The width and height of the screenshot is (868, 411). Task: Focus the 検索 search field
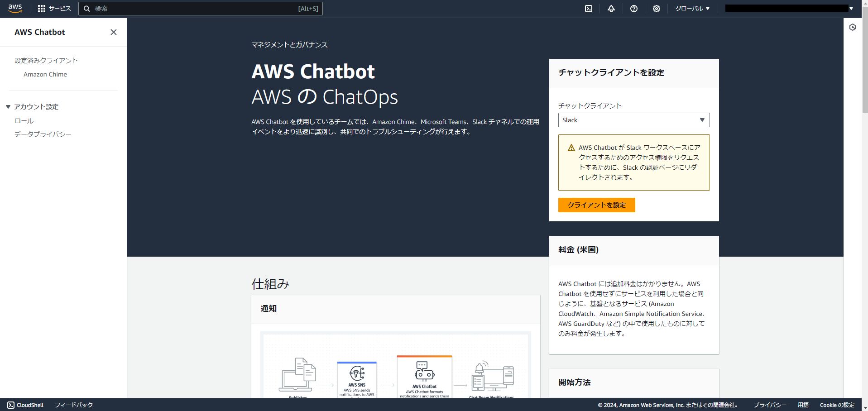pyautogui.click(x=201, y=9)
